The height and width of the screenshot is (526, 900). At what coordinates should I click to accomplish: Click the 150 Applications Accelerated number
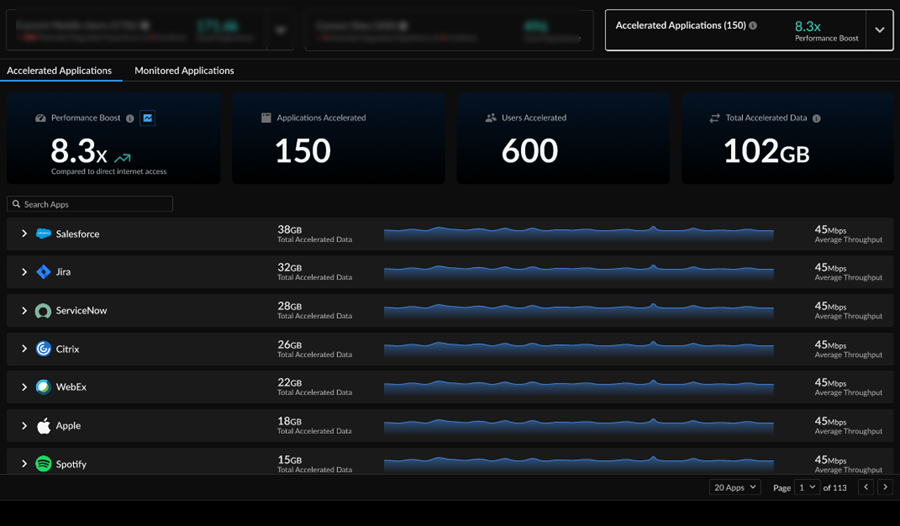[x=302, y=151]
